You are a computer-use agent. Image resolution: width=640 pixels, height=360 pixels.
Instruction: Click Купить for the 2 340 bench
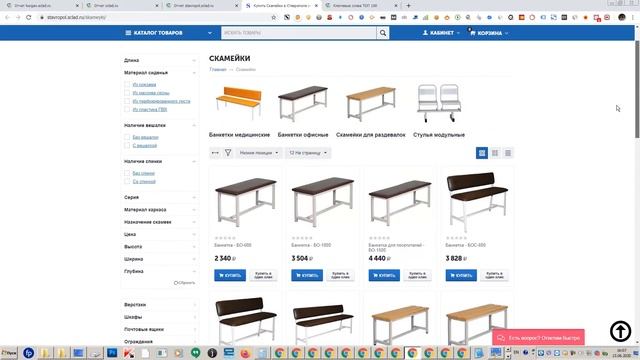click(230, 275)
